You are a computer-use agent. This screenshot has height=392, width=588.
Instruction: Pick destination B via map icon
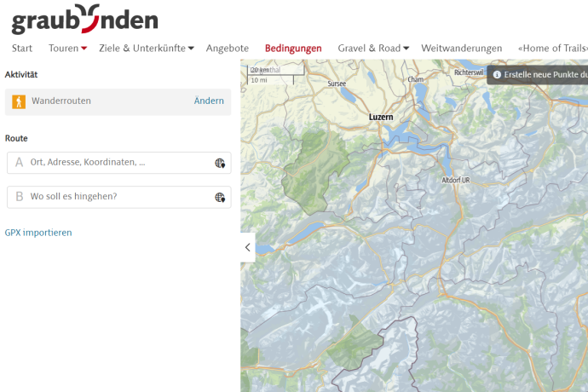pos(220,198)
